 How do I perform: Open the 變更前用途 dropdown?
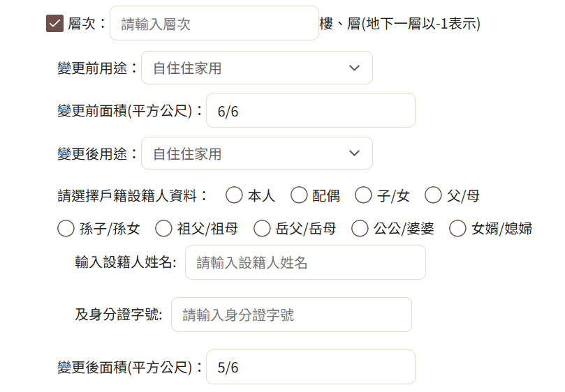pos(256,68)
